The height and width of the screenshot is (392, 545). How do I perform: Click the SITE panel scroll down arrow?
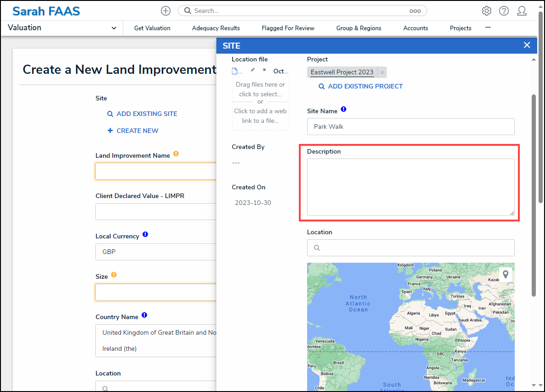(534, 385)
